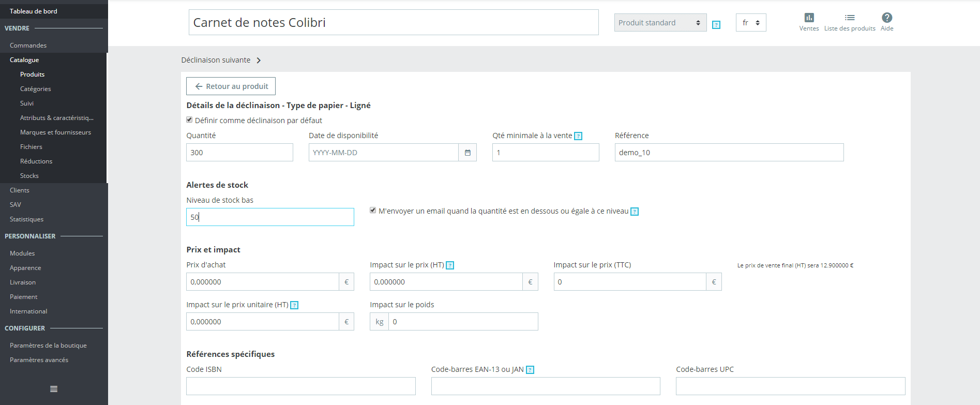Show help for Qté minimale à la vente

click(578, 136)
